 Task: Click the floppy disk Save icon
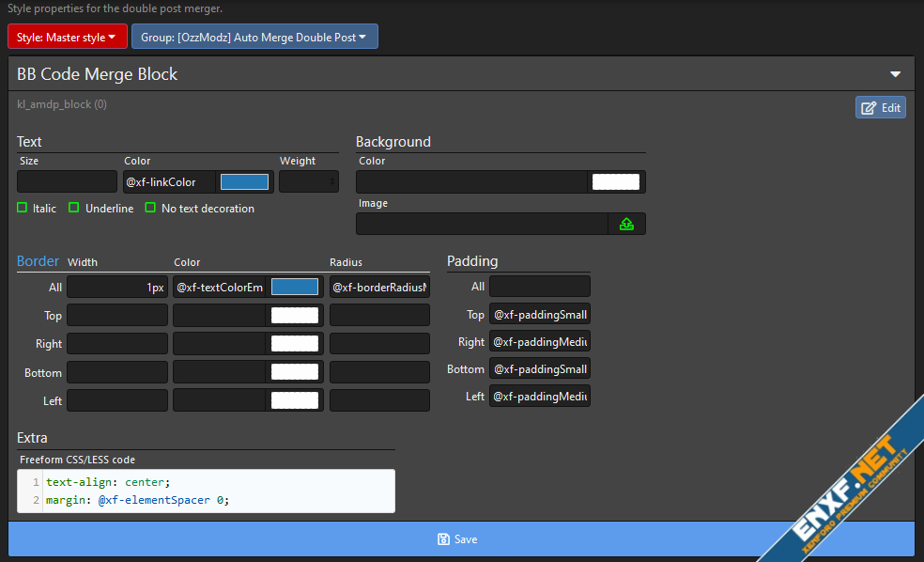coord(443,539)
